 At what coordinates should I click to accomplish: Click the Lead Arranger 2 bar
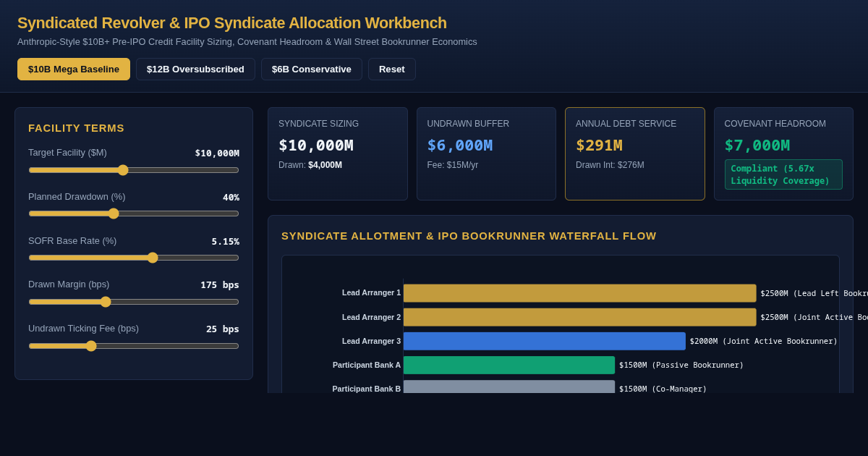coord(579,317)
